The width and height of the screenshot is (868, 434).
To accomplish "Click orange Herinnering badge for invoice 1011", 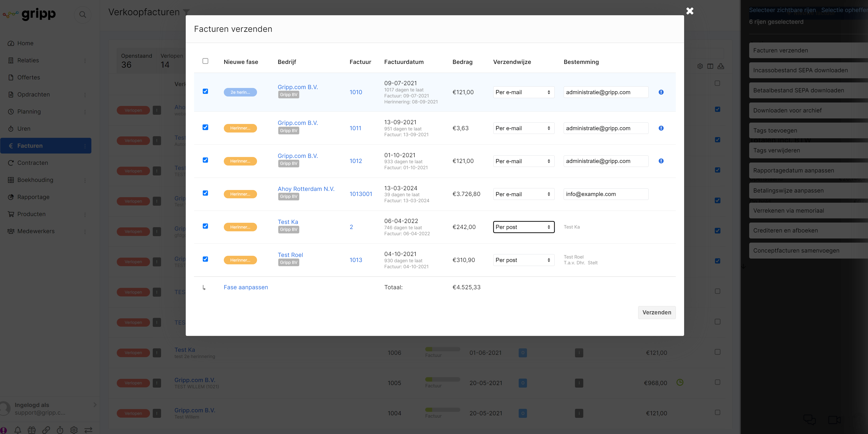I will (x=240, y=128).
